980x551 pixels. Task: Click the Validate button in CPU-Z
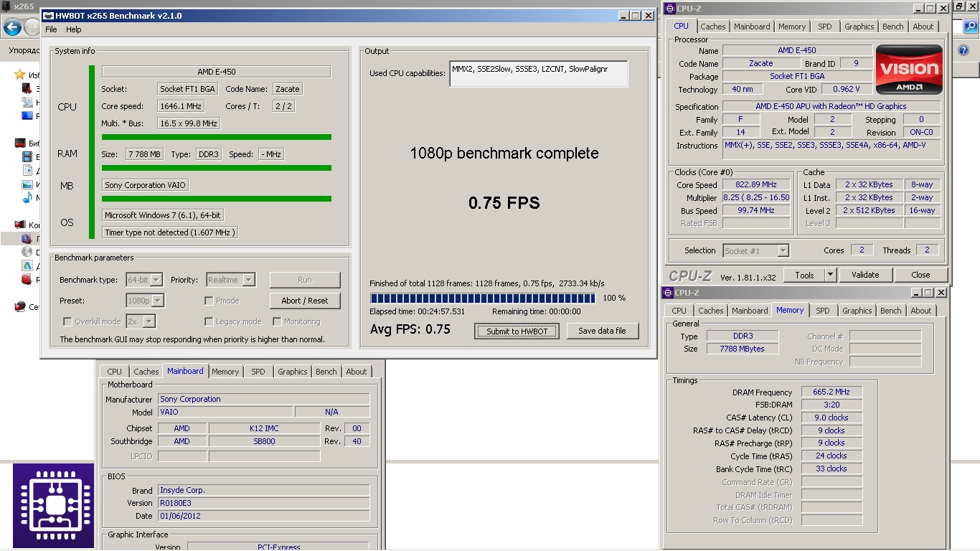point(865,275)
